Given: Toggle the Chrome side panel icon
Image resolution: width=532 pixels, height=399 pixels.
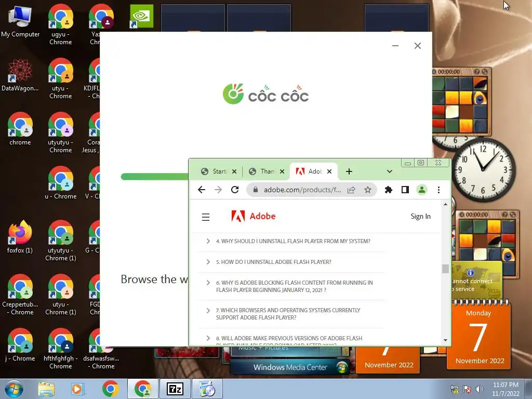Looking at the screenshot, I should (405, 190).
